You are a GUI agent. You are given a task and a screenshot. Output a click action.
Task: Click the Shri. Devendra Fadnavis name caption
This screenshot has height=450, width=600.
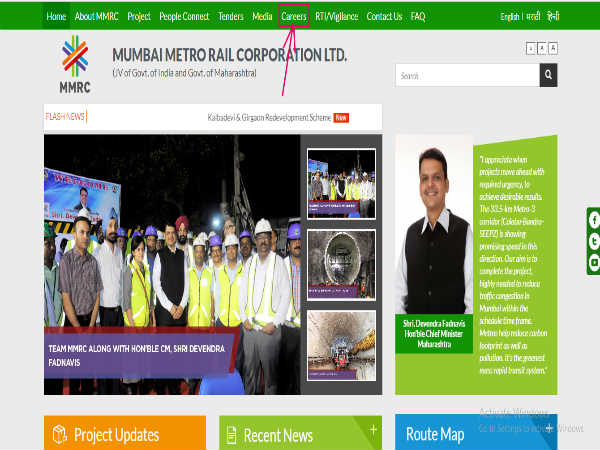point(434,334)
